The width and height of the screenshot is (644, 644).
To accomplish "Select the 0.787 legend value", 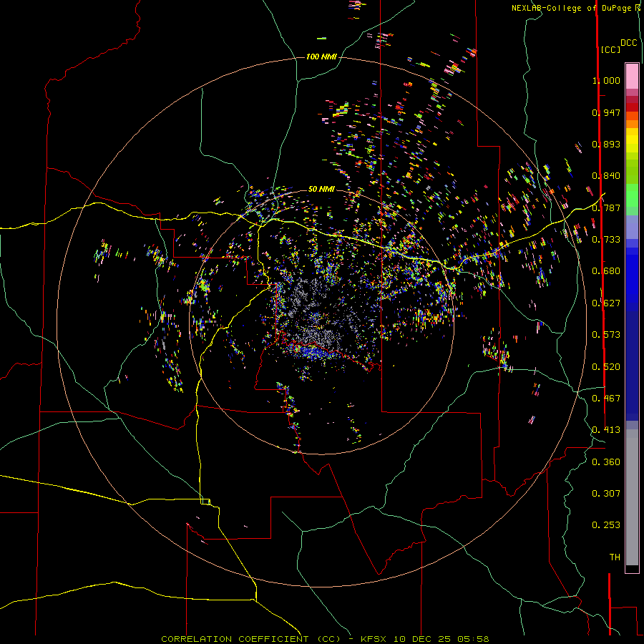I will (606, 208).
